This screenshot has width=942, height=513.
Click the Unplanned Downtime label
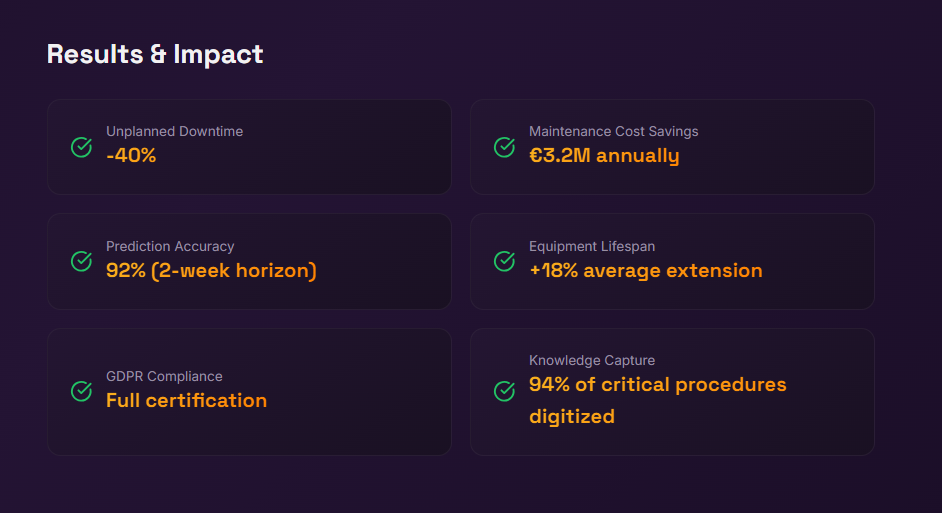(174, 131)
